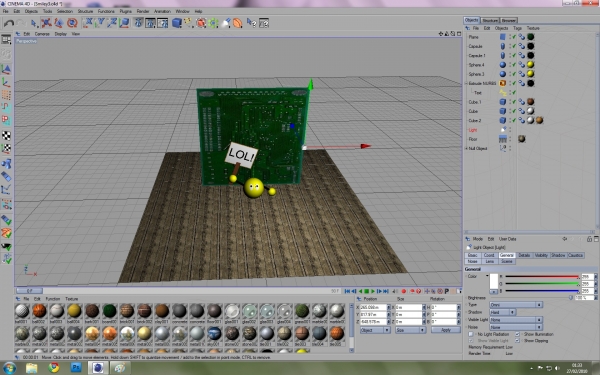Open the viewport Display menu
The height and width of the screenshot is (375, 600).
(x=60, y=34)
